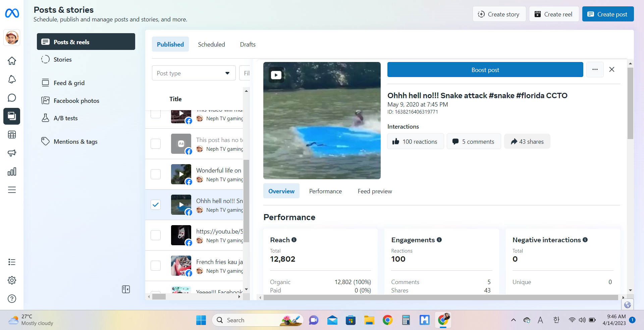Click the taskbar Search field
Screen dimensions: 644x330
tap(258, 320)
